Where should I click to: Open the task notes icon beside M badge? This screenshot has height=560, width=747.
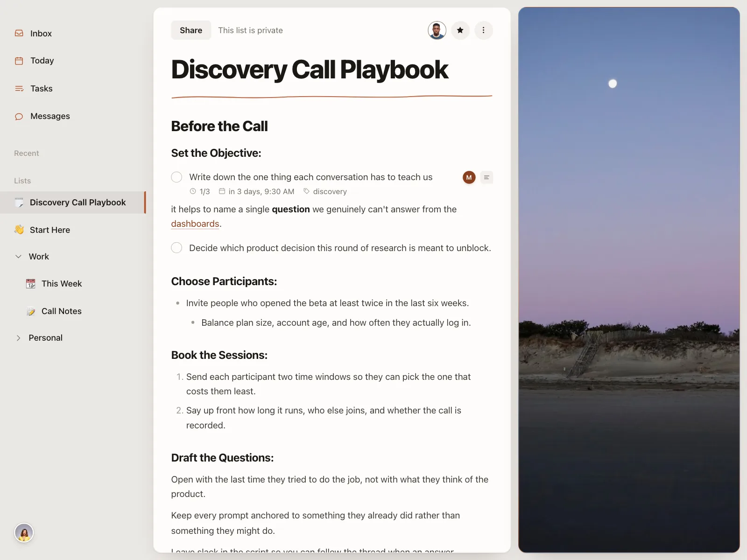click(486, 177)
